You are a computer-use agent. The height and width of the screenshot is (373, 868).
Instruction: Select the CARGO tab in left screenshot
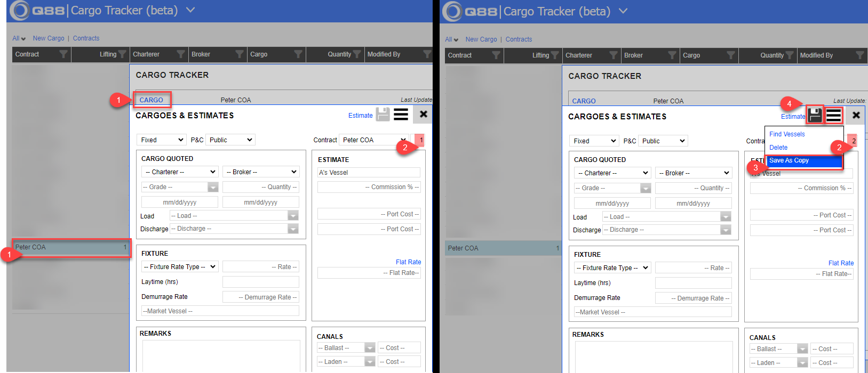point(152,100)
